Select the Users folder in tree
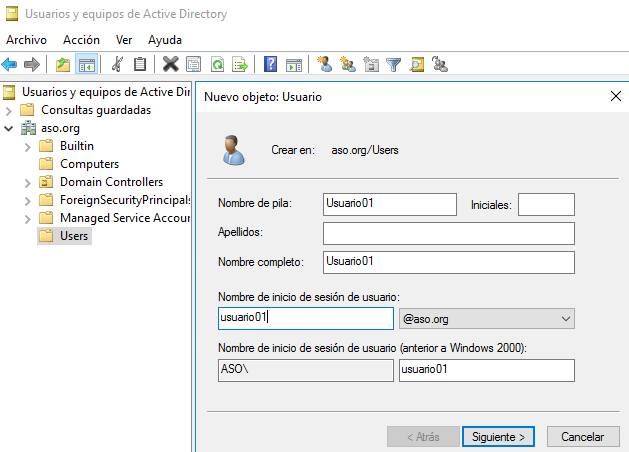Viewport: 629px width, 452px height. [x=74, y=236]
